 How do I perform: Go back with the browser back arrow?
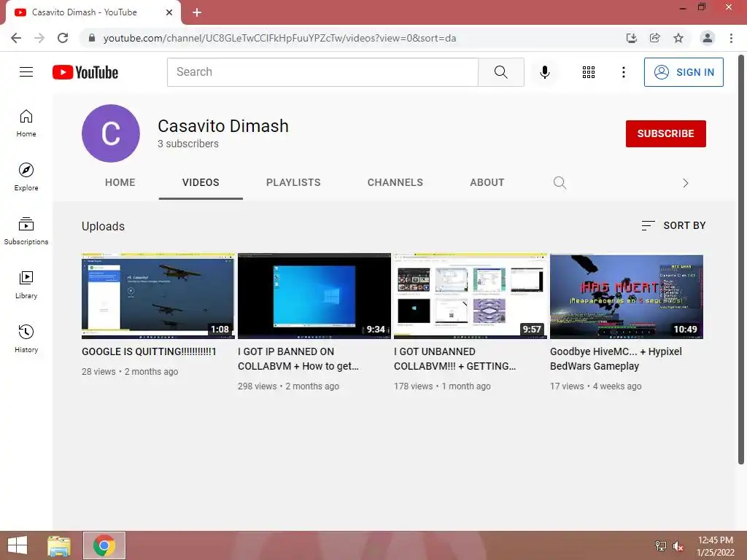pyautogui.click(x=16, y=38)
